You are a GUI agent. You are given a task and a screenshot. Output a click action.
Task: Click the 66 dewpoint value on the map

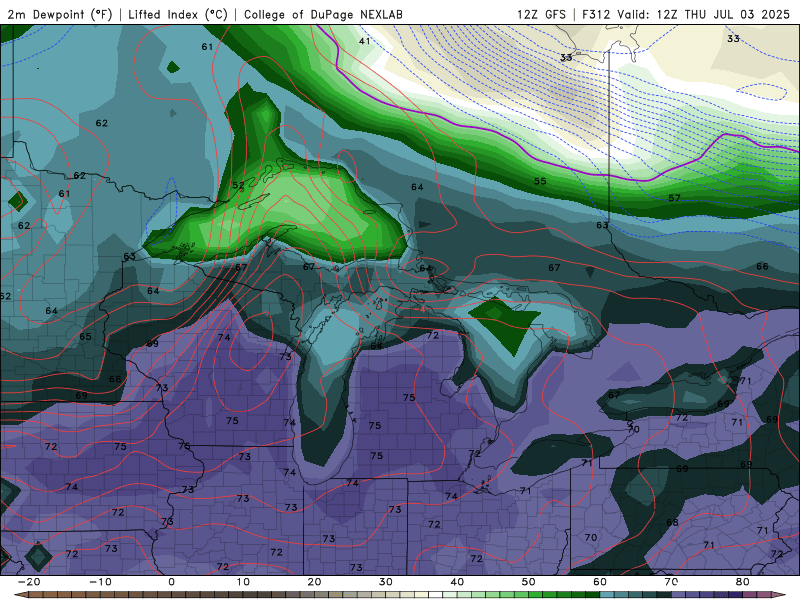pos(762,266)
